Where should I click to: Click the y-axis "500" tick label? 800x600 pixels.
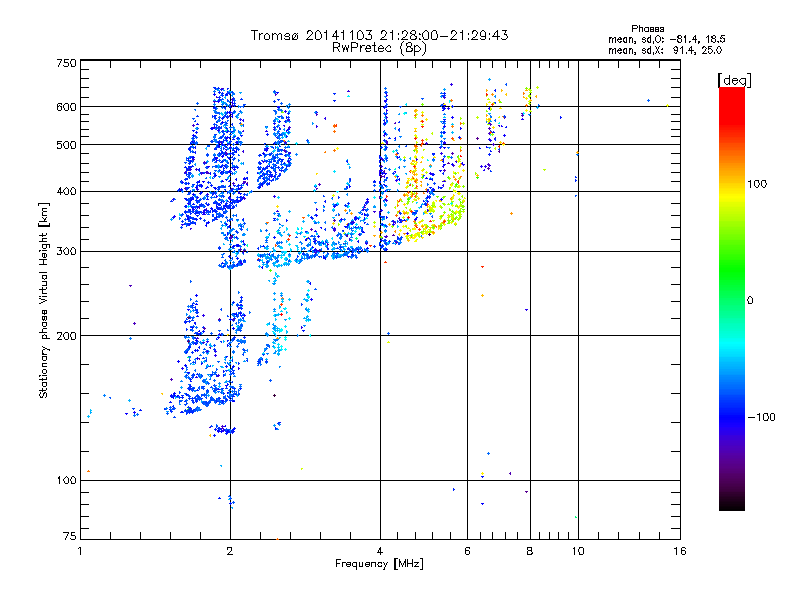[x=66, y=145]
